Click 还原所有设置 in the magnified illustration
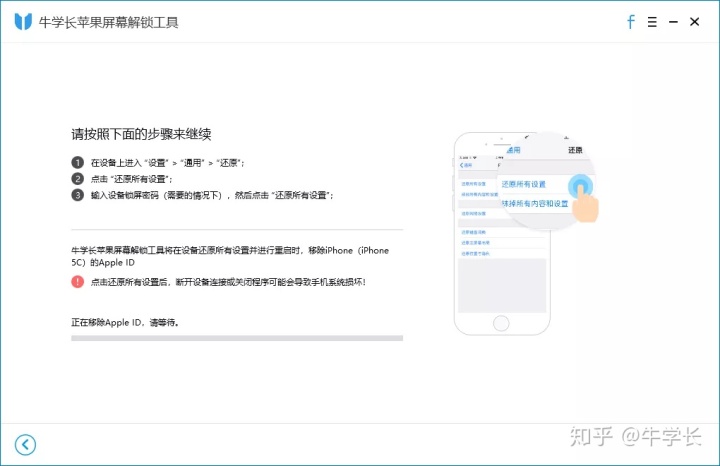Viewport: 720px width, 466px height. (x=523, y=184)
